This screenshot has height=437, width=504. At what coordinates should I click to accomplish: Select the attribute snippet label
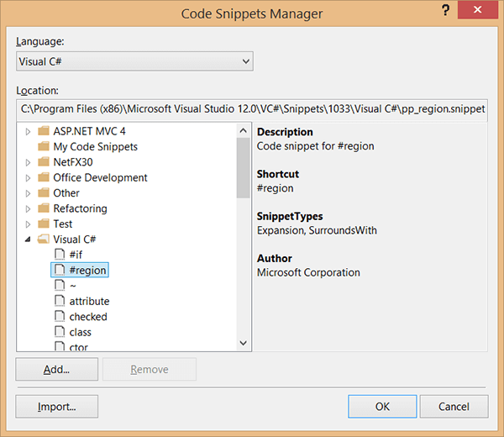[x=89, y=302]
